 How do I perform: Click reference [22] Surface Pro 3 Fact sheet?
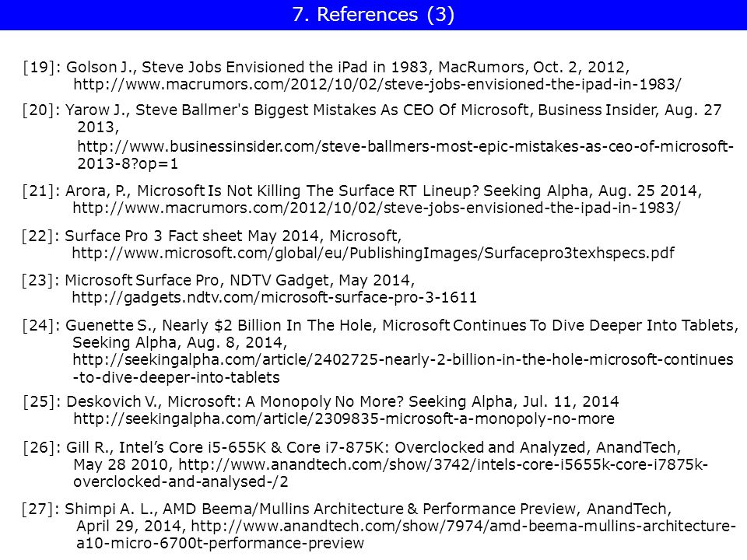pos(212,236)
